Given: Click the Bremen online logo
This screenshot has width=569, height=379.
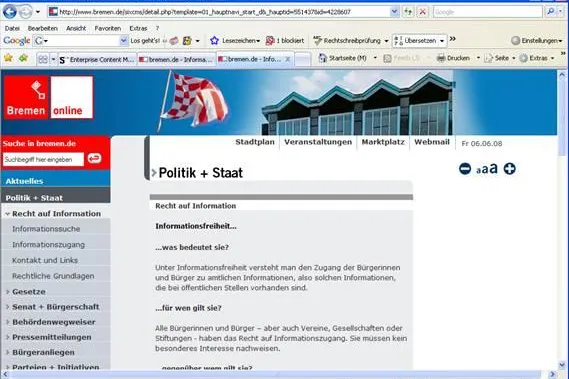Looking at the screenshot, I should click(48, 97).
